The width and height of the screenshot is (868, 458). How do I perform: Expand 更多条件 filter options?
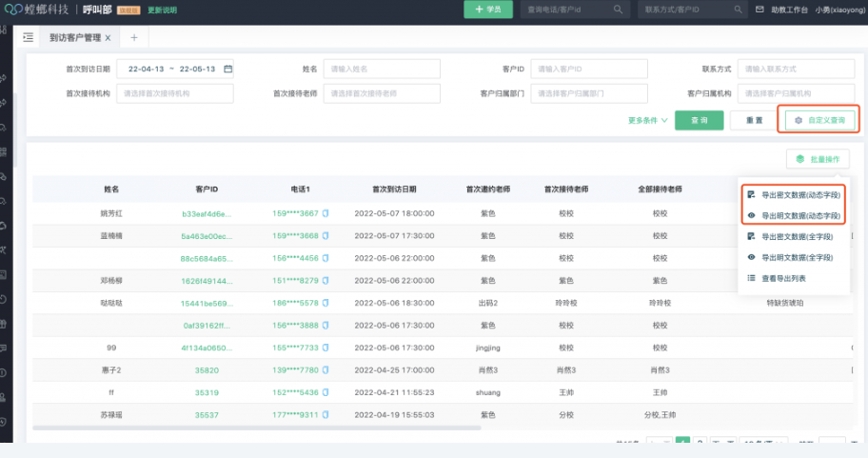click(648, 120)
